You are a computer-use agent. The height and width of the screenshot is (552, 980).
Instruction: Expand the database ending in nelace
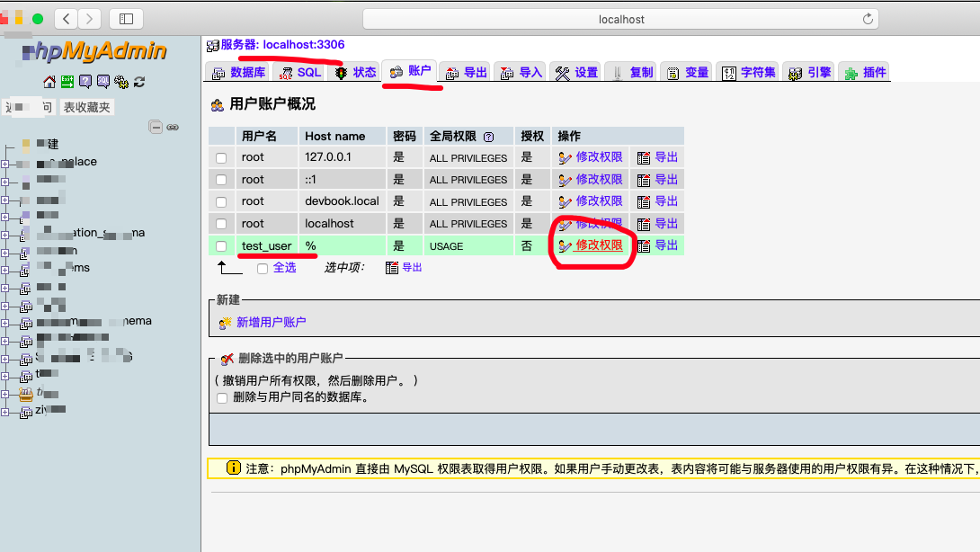(x=5, y=164)
